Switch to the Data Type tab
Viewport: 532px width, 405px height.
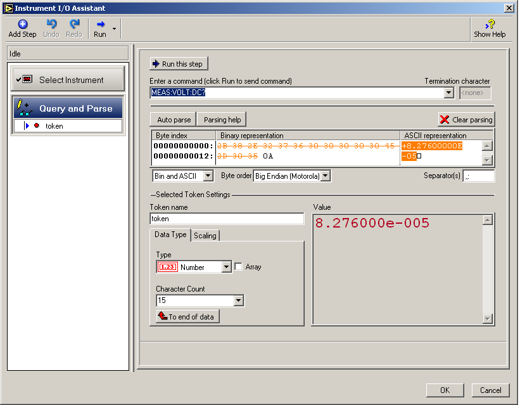(x=170, y=235)
